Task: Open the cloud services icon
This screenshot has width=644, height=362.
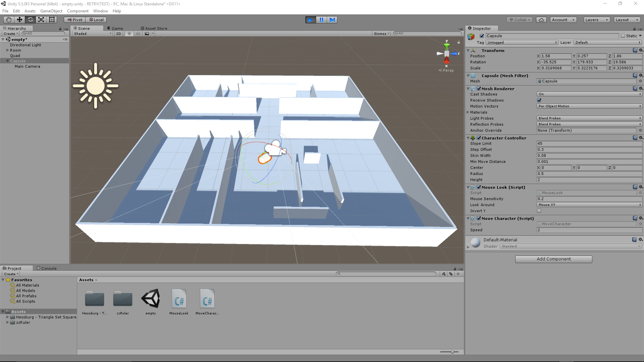Action: (541, 20)
